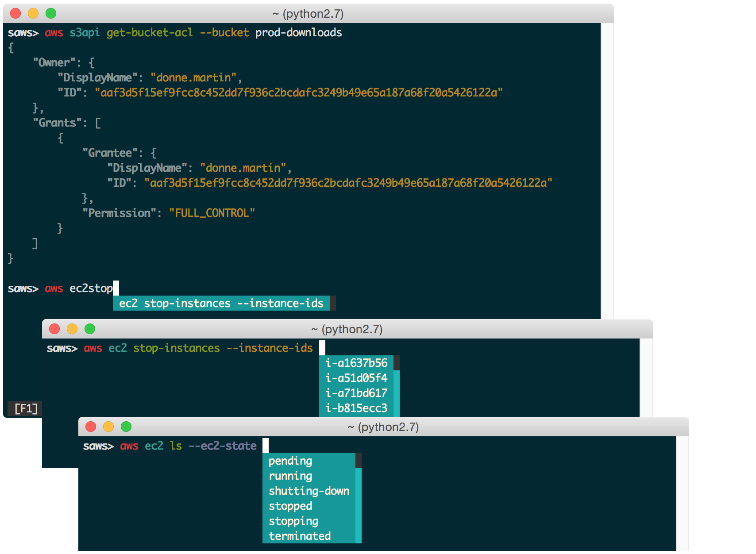The image size is (756, 554).
Task: Click the 'get-bucket-acl' subcommand text
Action: click(x=150, y=33)
